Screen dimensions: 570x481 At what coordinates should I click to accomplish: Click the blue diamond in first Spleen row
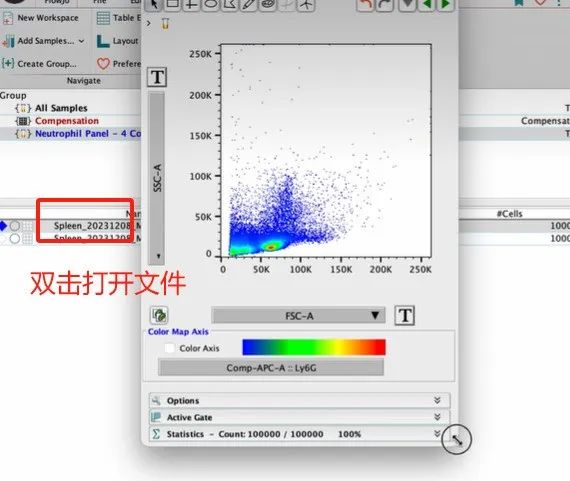click(x=3, y=226)
